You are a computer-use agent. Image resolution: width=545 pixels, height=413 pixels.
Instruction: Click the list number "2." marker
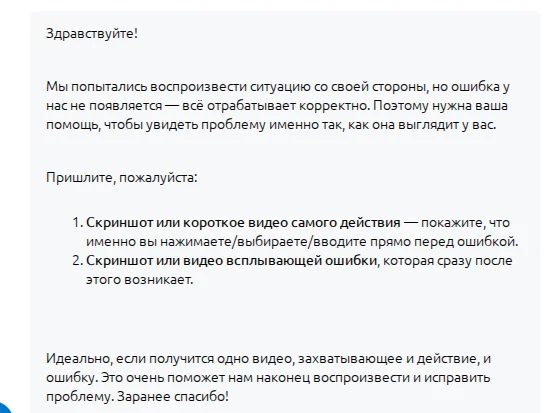pyautogui.click(x=78, y=261)
